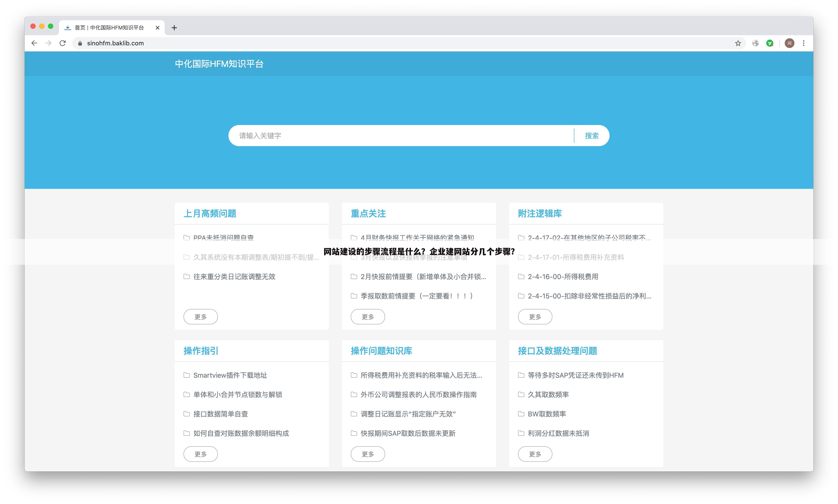Click 更多 under 接口及数据处理问题

click(535, 454)
